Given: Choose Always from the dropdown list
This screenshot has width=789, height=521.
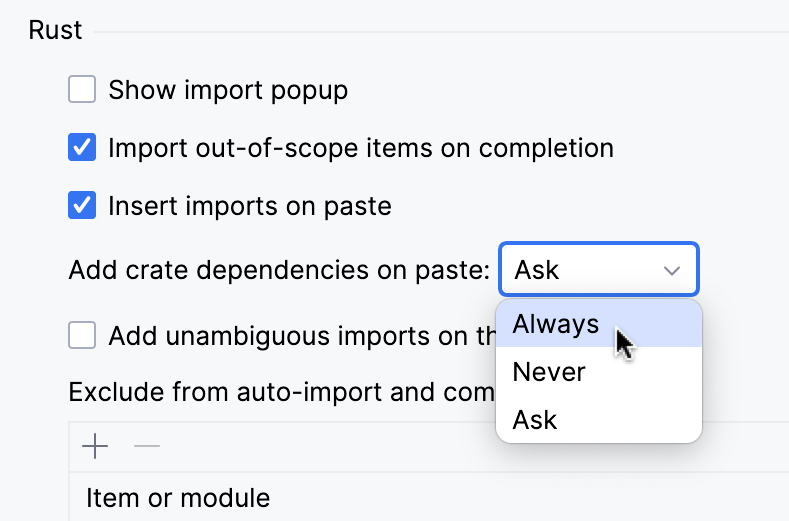Looking at the screenshot, I should 556,324.
